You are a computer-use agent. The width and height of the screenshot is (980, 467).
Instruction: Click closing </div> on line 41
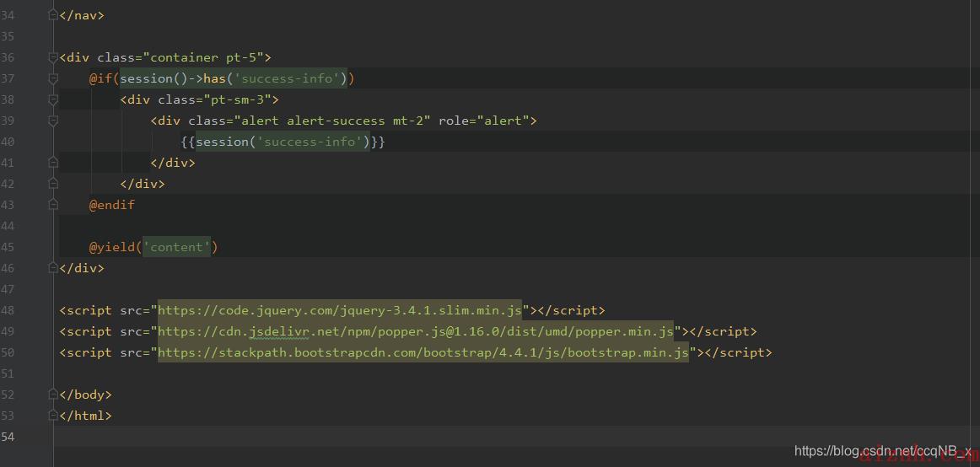point(173,163)
